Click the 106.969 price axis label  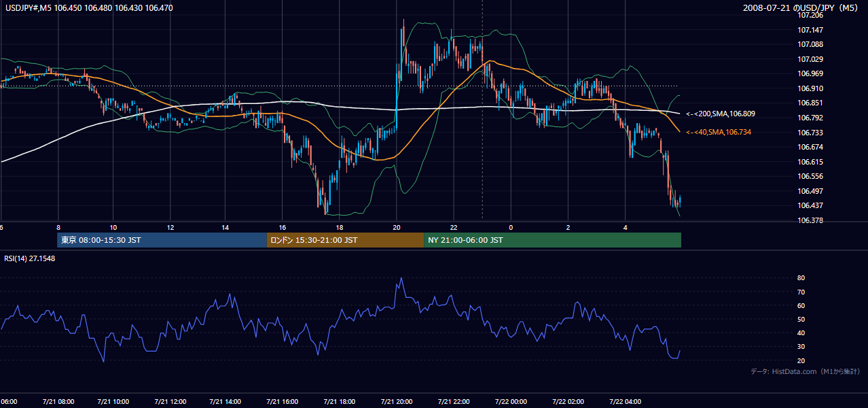810,73
